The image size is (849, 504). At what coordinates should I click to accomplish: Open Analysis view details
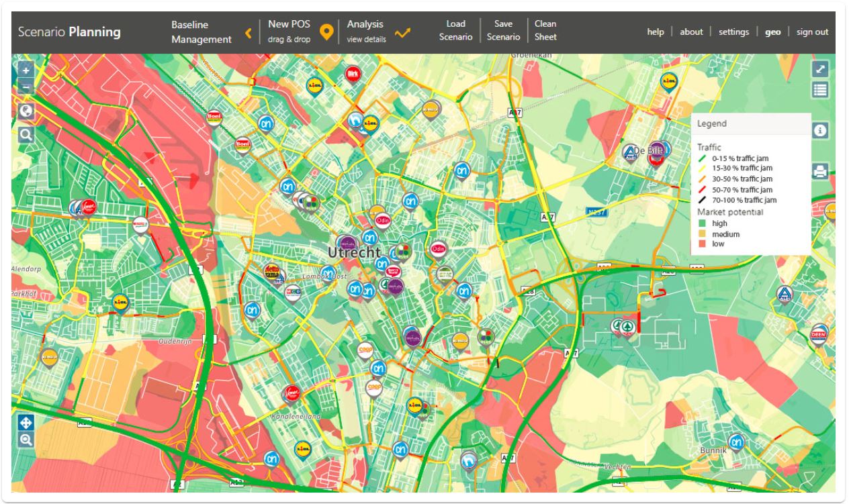point(367,32)
